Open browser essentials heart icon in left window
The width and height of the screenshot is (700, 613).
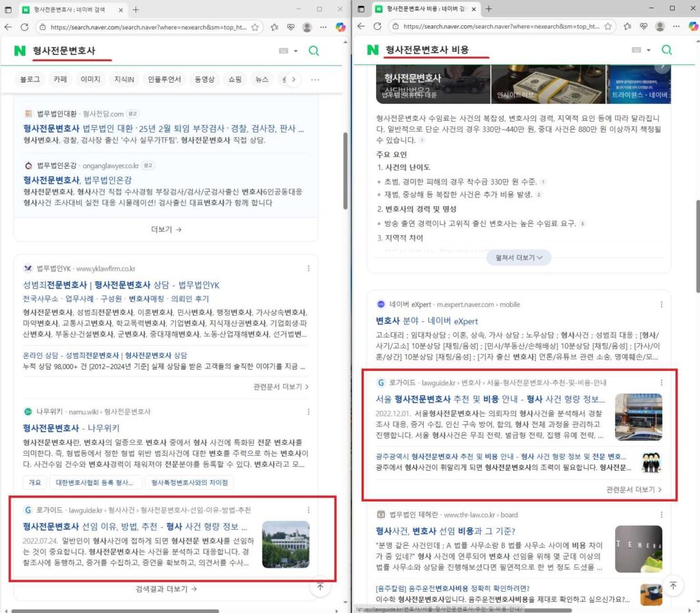pyautogui.click(x=291, y=27)
